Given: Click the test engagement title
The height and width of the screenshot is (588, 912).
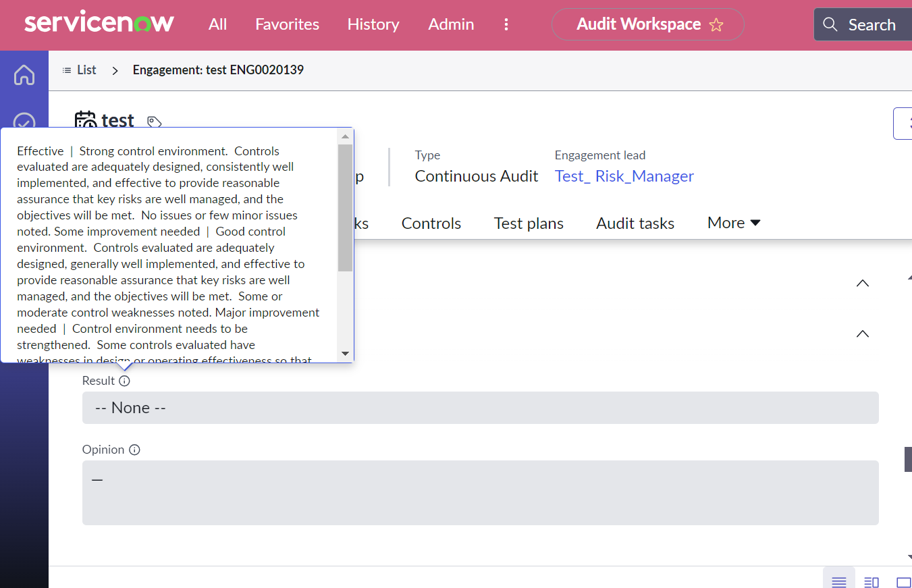Looking at the screenshot, I should click(x=118, y=121).
